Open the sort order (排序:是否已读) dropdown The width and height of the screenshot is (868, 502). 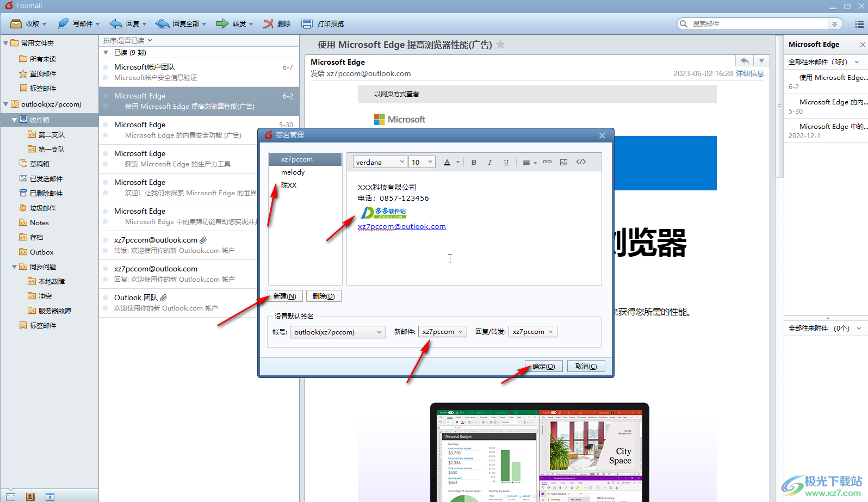pos(128,40)
